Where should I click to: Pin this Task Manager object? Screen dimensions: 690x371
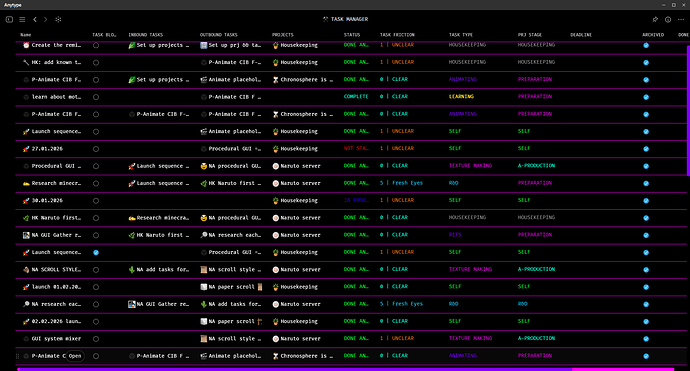tap(655, 19)
